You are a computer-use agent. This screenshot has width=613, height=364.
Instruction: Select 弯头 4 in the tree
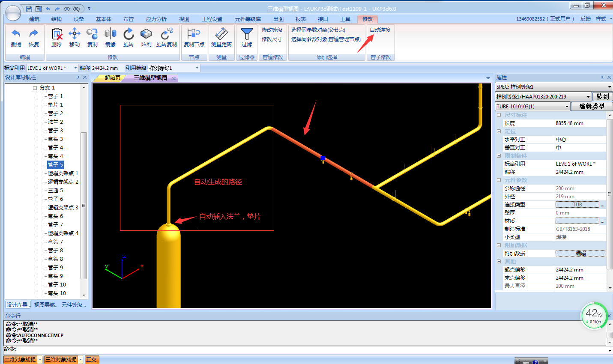[55, 156]
